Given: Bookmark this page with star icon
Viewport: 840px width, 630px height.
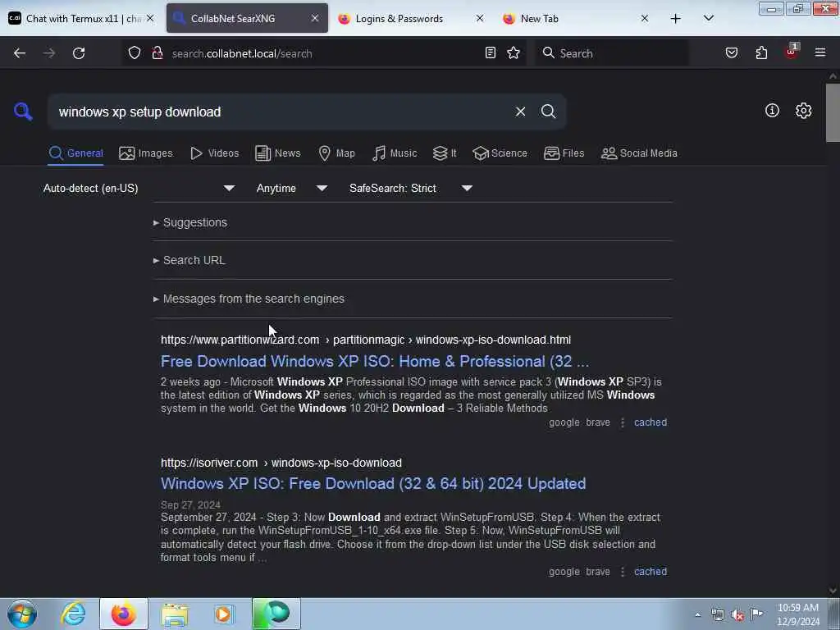Looking at the screenshot, I should (514, 52).
